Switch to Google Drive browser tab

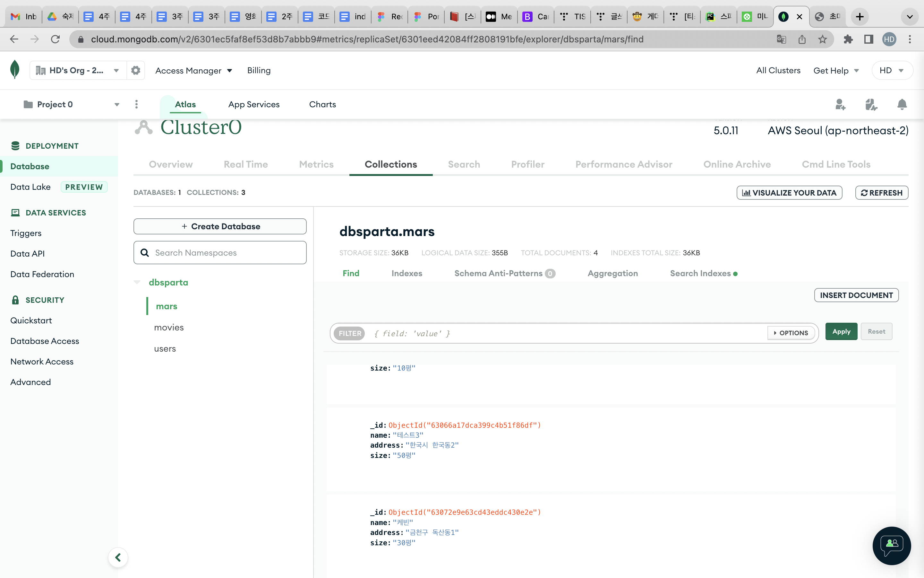(x=60, y=16)
